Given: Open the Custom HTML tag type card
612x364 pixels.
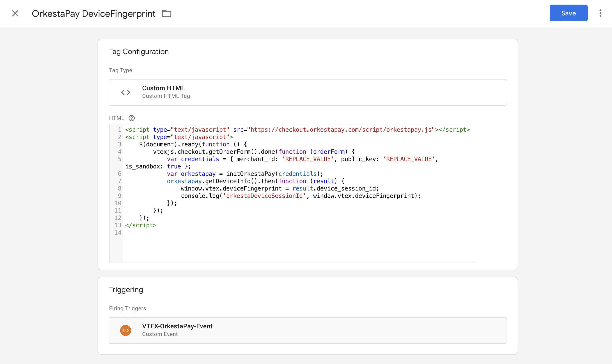Looking at the screenshot, I should pos(308,92).
